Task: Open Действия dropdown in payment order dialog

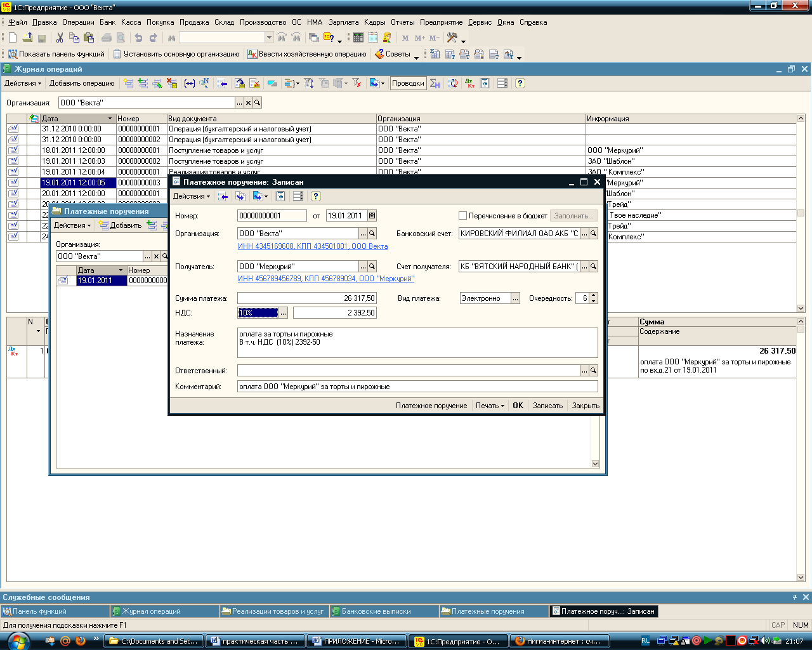Action: click(x=192, y=196)
